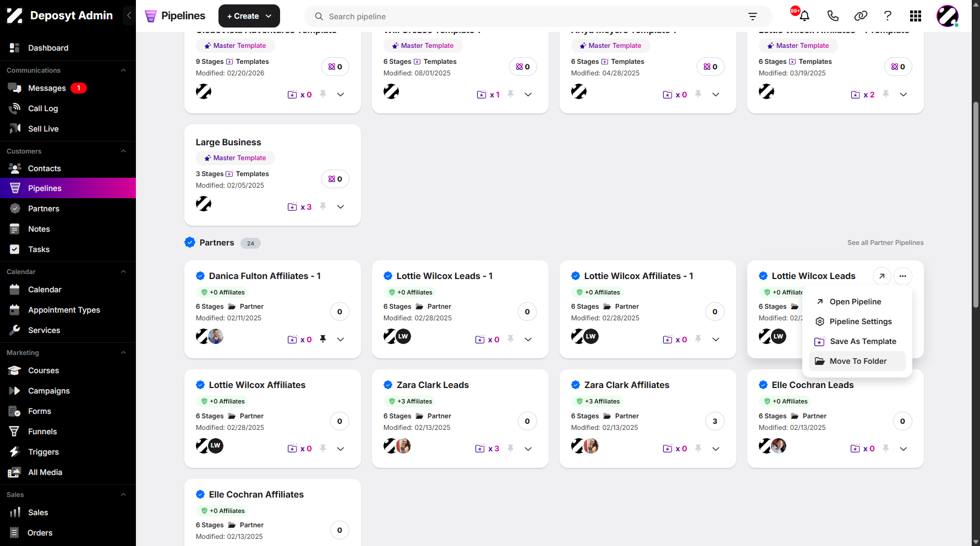Image resolution: width=980 pixels, height=546 pixels.
Task: Open the link integrations icon in header
Action: (861, 16)
